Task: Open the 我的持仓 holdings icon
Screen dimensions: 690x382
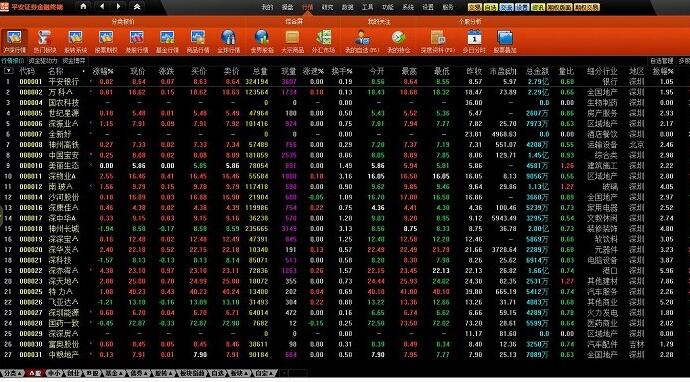Action: 399,41
